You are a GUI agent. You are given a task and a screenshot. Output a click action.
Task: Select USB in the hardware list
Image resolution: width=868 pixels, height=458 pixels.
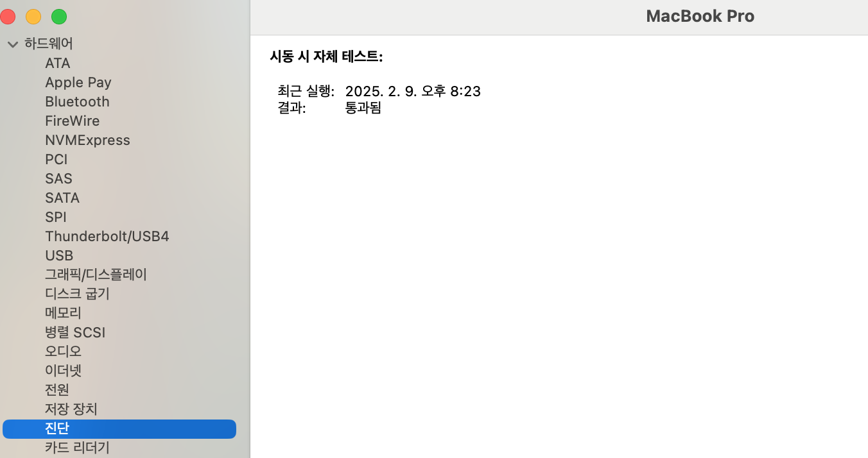pyautogui.click(x=59, y=256)
